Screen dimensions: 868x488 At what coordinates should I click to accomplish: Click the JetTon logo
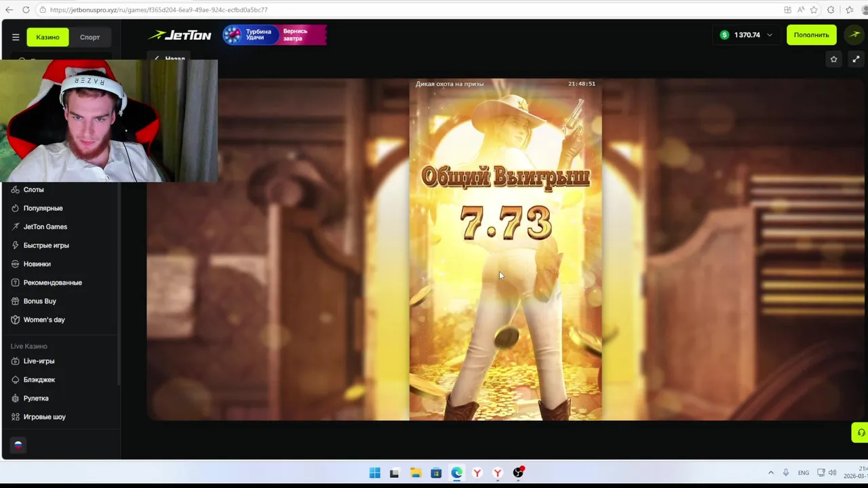(x=180, y=35)
